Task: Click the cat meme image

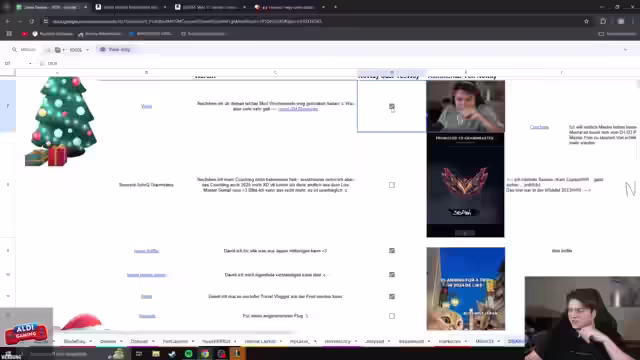Action: click(x=466, y=289)
